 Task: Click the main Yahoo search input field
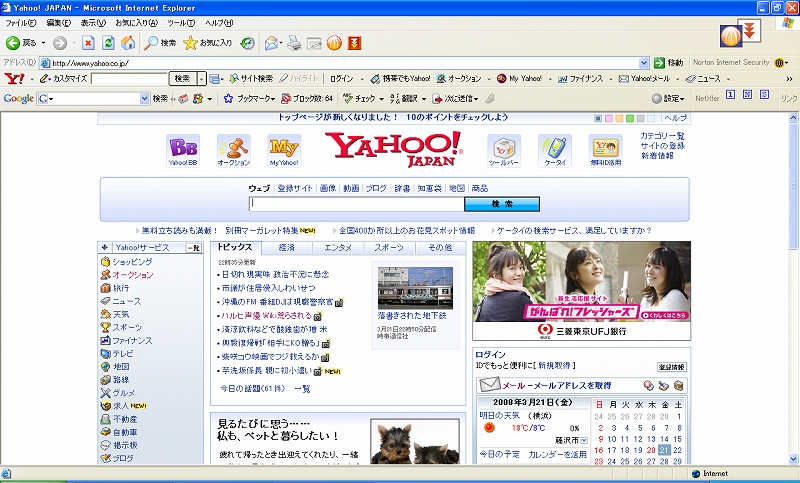[357, 204]
